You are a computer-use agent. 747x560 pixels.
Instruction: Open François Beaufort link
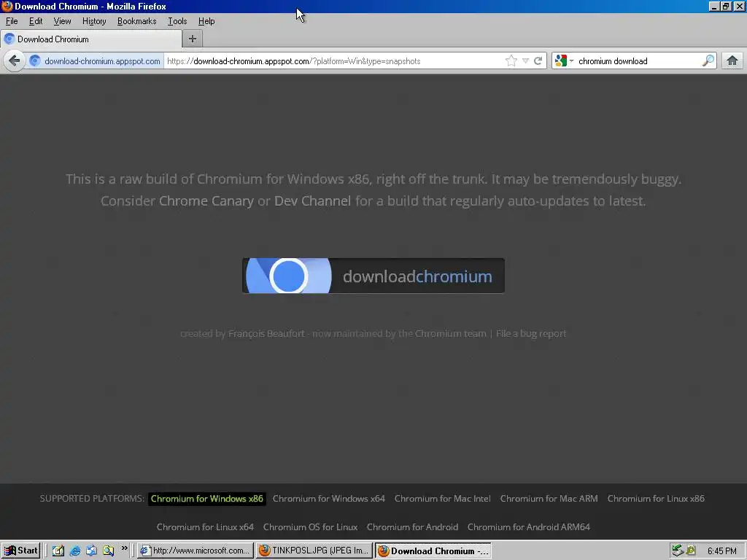[266, 333]
